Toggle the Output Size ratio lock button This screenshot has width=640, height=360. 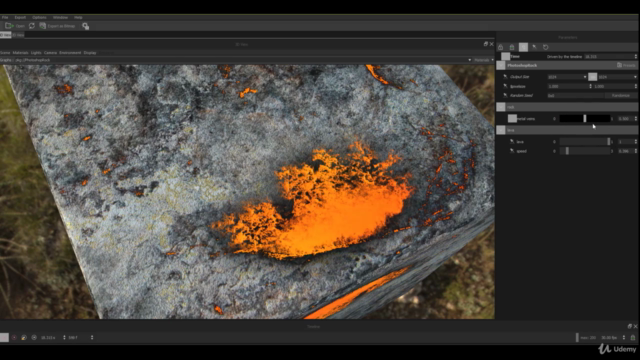click(593, 77)
